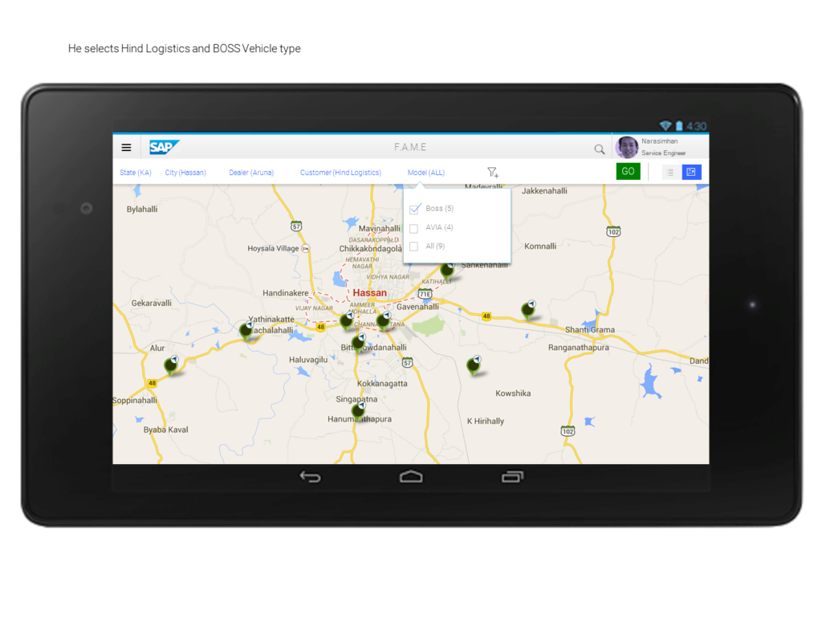Open the hamburger menu
This screenshot has width=822, height=644.
[x=126, y=148]
